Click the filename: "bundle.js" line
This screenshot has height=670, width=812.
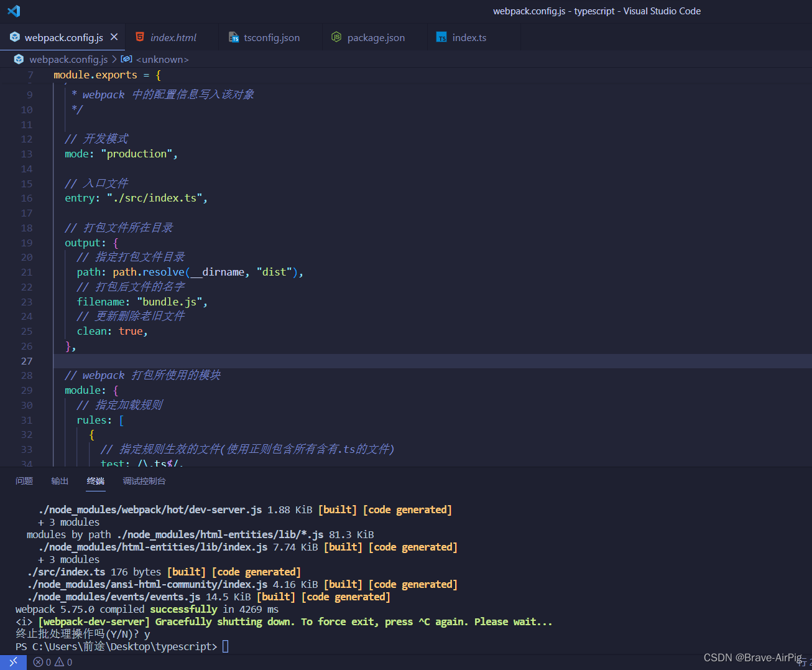[x=142, y=302]
